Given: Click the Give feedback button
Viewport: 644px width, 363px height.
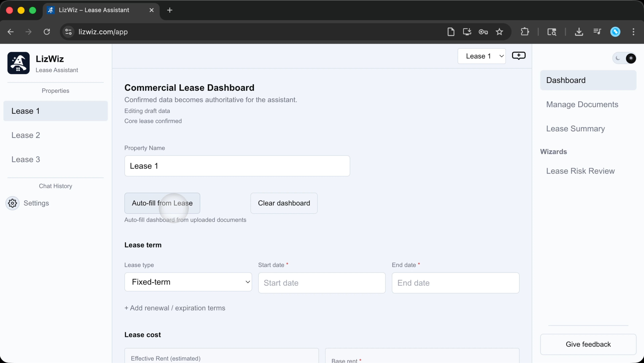Looking at the screenshot, I should [x=588, y=344].
